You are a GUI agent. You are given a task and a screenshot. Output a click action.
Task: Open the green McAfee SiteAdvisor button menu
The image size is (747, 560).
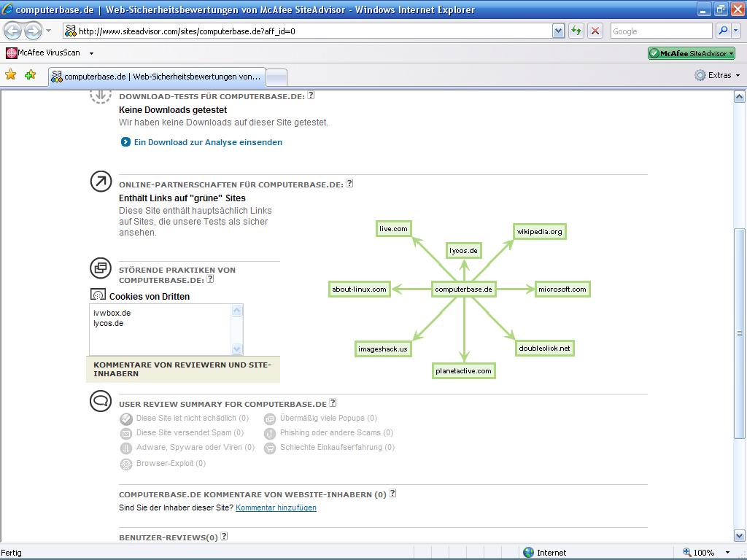pos(692,53)
